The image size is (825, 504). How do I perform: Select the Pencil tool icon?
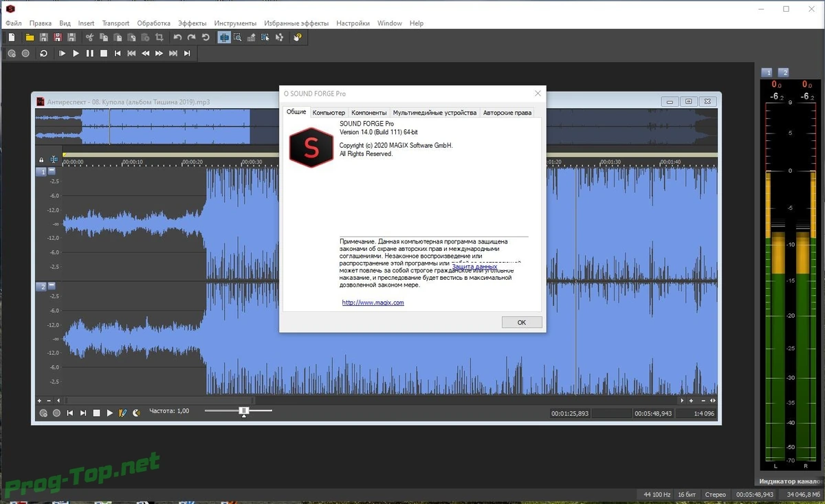[x=252, y=37]
